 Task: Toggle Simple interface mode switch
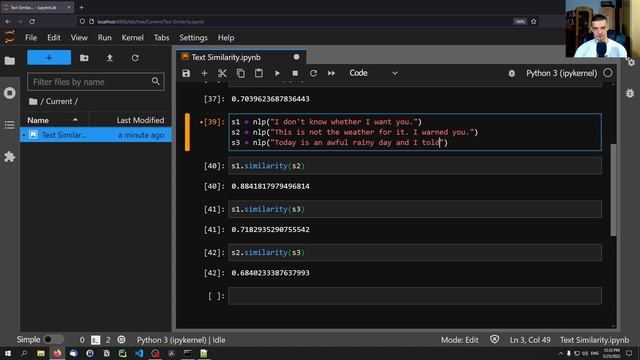tap(53, 340)
